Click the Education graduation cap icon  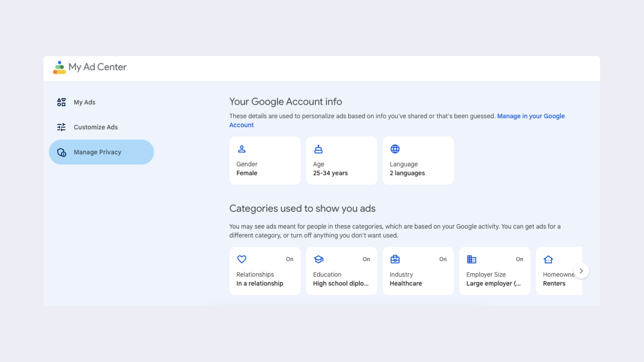pyautogui.click(x=318, y=259)
